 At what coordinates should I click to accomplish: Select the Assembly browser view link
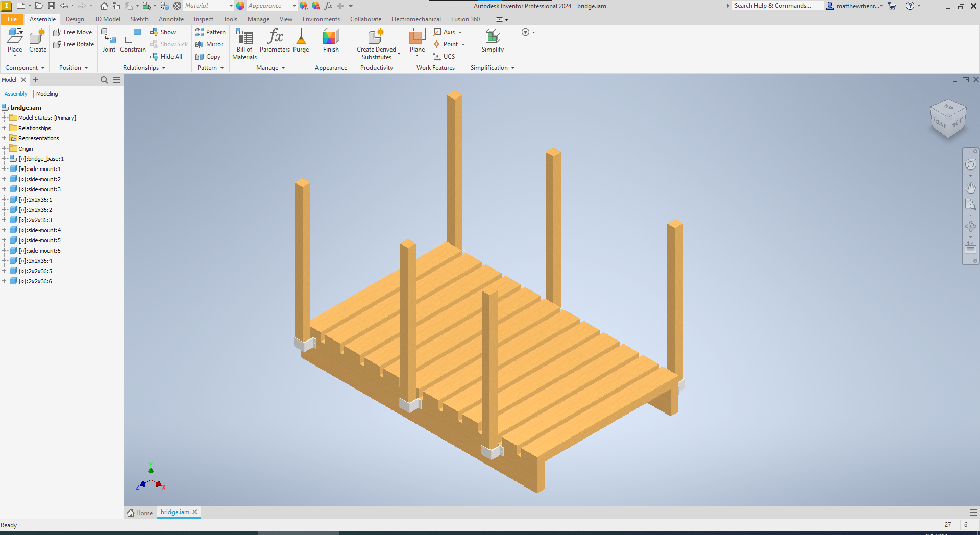tap(16, 94)
